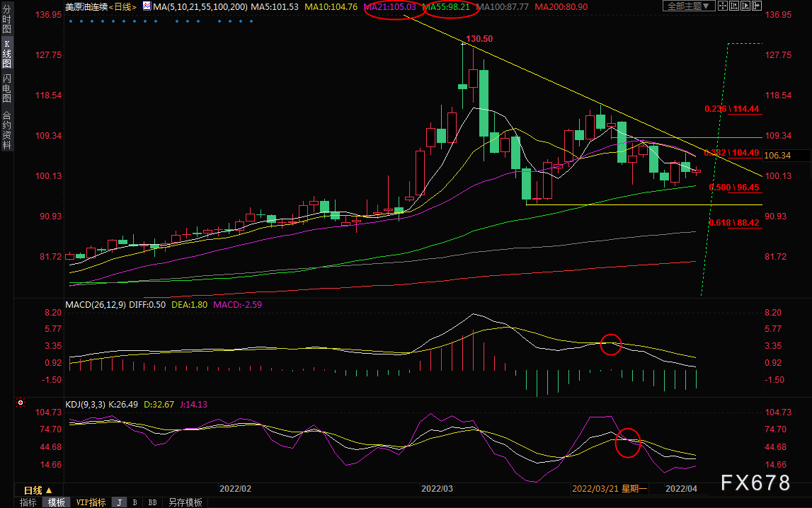Open the 指标 bottom tab
This screenshot has width=812, height=508.
click(x=28, y=502)
